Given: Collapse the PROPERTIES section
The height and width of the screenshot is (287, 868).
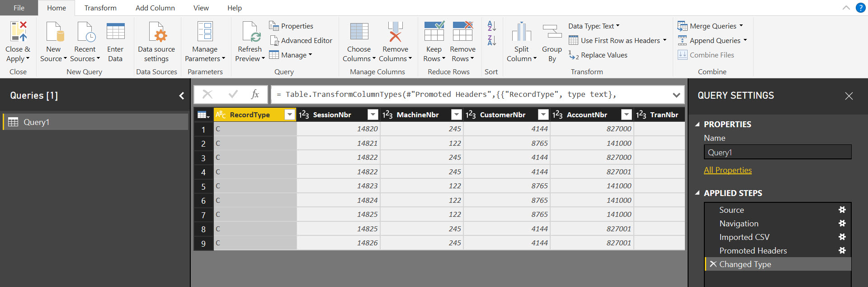Looking at the screenshot, I should [x=697, y=124].
